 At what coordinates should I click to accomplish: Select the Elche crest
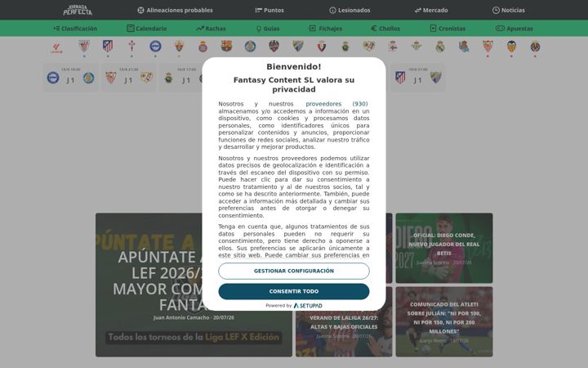179,46
